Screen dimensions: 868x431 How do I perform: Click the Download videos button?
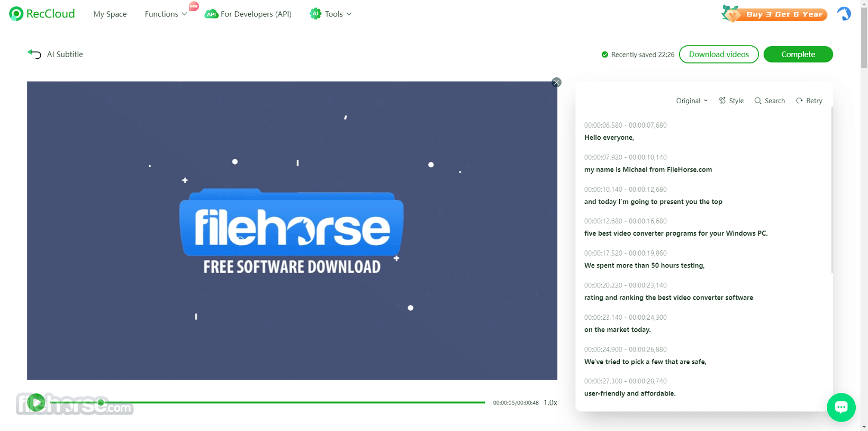[x=719, y=55]
